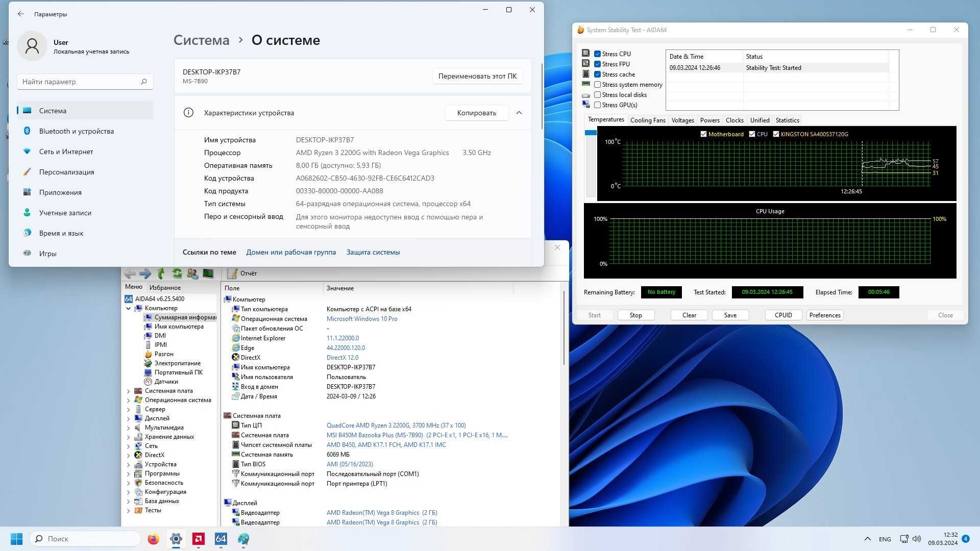Click the refresh icon in AIDA64 toolbar
This screenshot has height=551, width=980.
pyautogui.click(x=177, y=273)
